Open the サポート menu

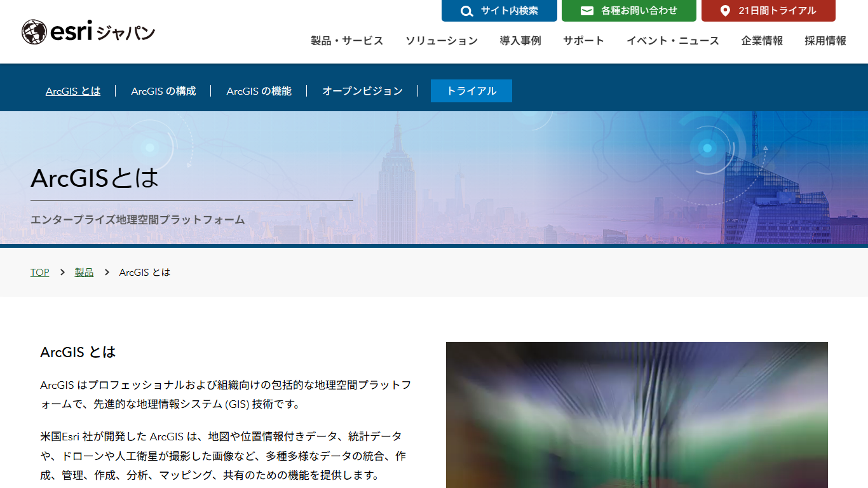coord(583,41)
